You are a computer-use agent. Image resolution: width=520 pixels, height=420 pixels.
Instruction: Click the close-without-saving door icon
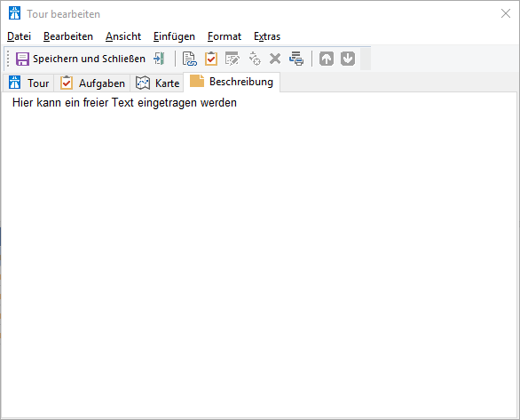coord(159,59)
